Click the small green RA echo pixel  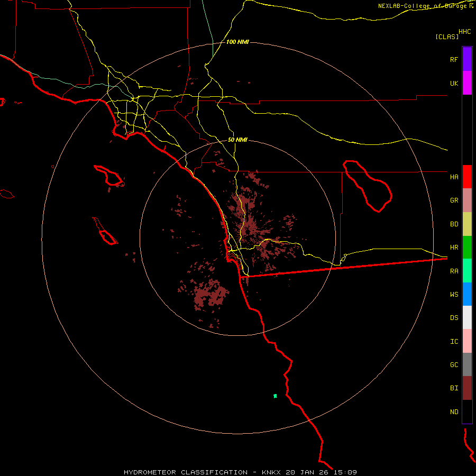276,396
